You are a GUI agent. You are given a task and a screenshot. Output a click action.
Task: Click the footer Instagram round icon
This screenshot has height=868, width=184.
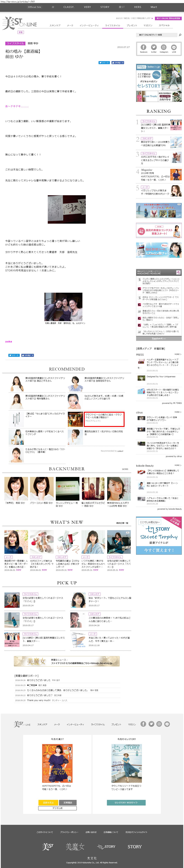tap(159, 724)
